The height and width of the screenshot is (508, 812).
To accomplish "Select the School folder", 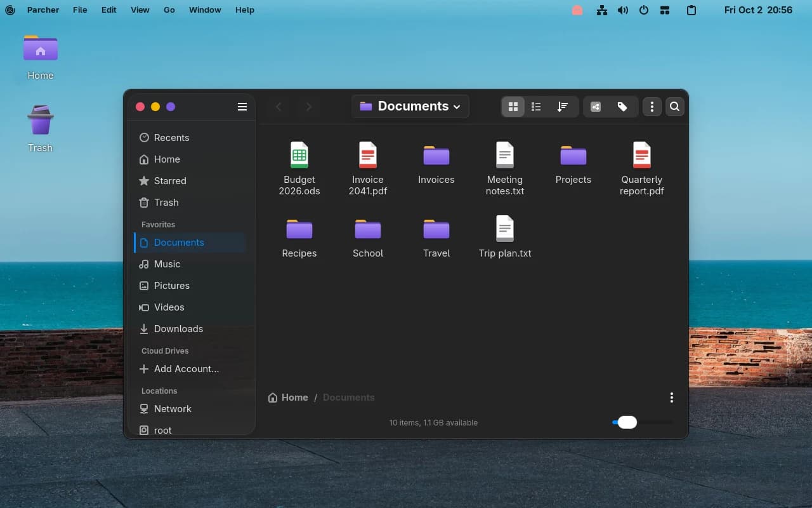I will tap(368, 237).
